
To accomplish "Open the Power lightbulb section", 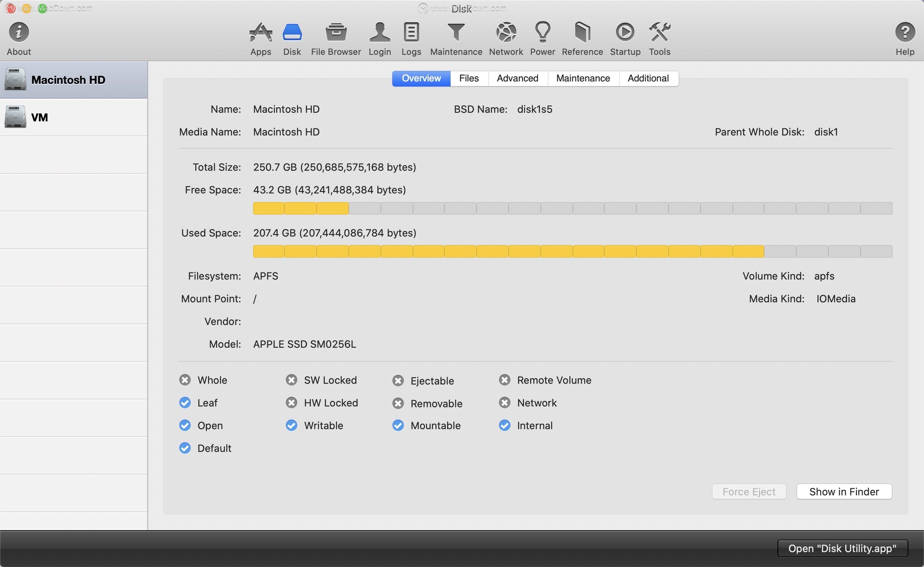I will 542,38.
